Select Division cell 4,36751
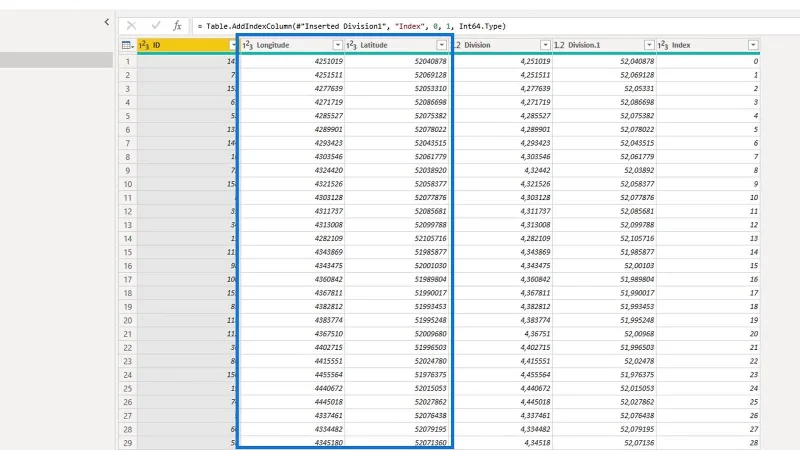800x450 pixels. pyautogui.click(x=501, y=334)
